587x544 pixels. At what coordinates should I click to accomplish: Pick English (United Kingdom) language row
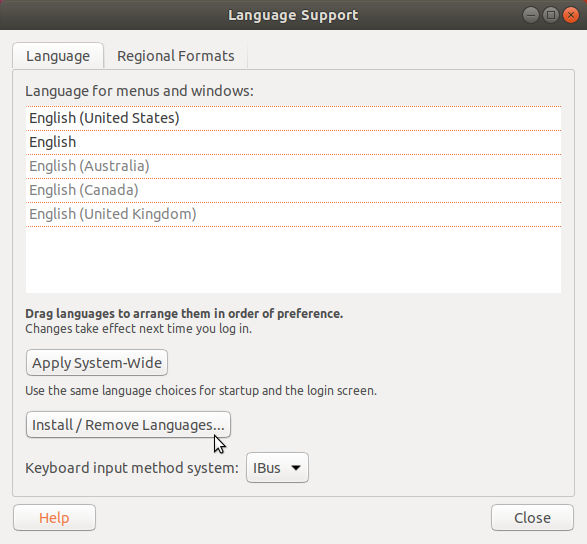click(x=294, y=214)
